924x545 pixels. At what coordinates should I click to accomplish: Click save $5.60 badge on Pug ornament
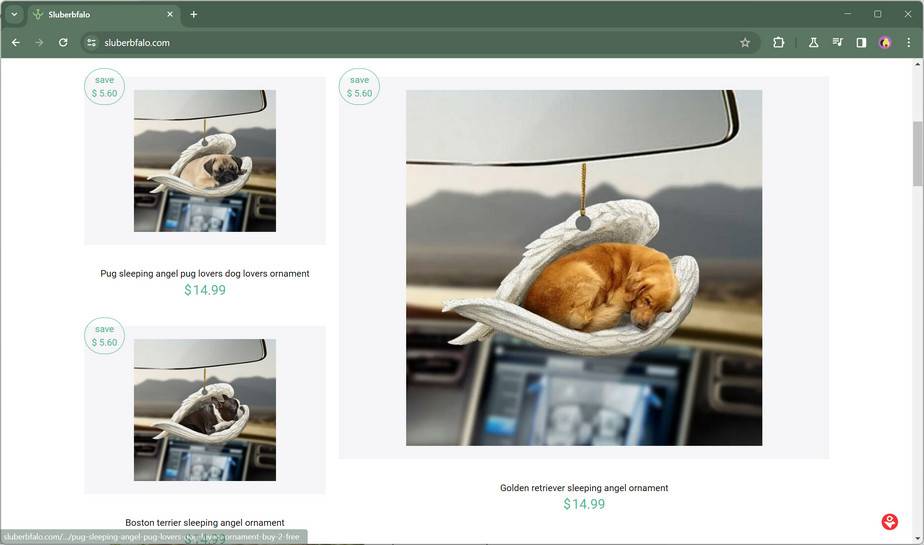(104, 87)
